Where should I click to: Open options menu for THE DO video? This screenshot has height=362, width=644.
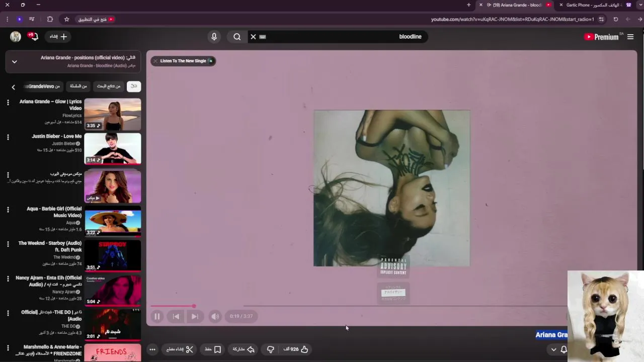click(x=8, y=313)
